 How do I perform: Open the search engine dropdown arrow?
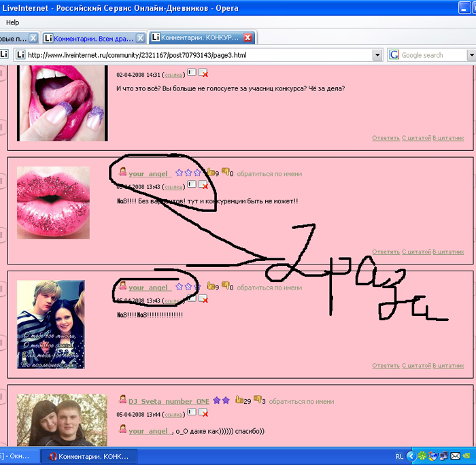click(x=471, y=55)
